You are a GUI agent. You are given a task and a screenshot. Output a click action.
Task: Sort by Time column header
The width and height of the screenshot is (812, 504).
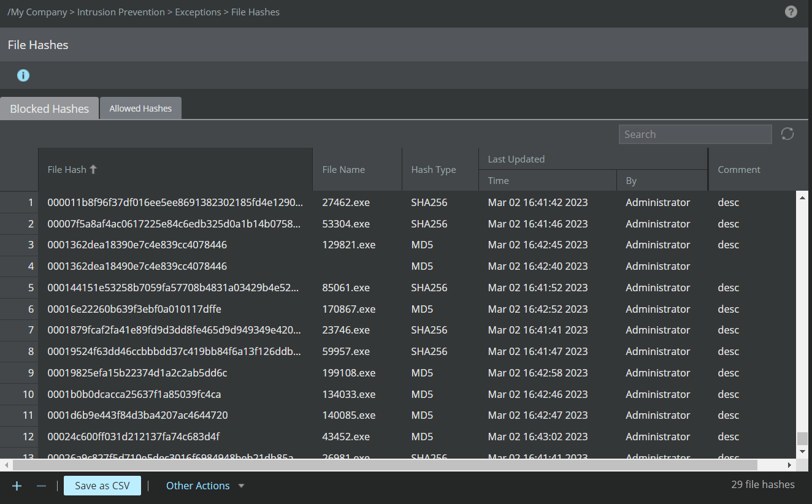click(548, 180)
